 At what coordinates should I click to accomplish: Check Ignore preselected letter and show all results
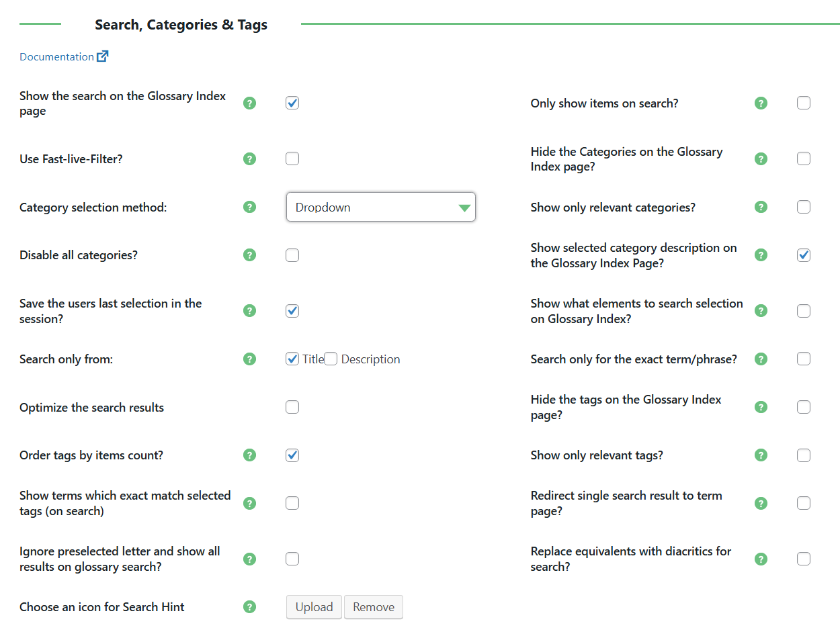tap(292, 559)
